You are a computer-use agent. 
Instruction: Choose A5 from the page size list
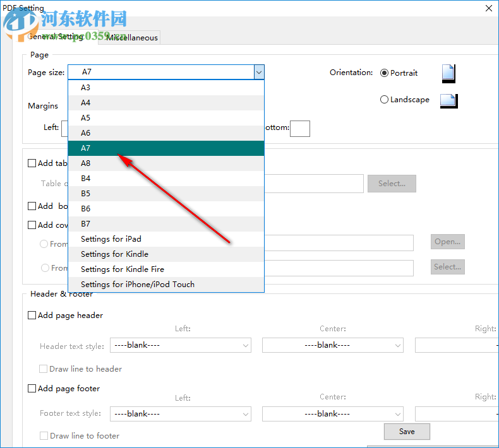pyautogui.click(x=166, y=118)
